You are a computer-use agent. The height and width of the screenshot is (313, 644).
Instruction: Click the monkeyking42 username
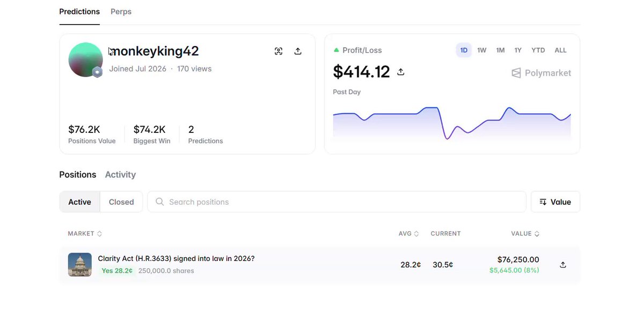tap(154, 51)
